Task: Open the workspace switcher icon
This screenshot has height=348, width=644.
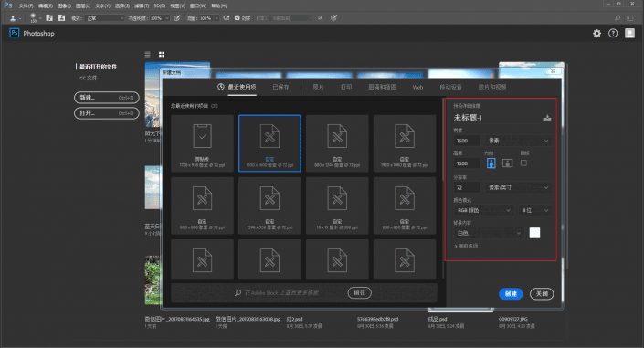Action: coord(630,18)
